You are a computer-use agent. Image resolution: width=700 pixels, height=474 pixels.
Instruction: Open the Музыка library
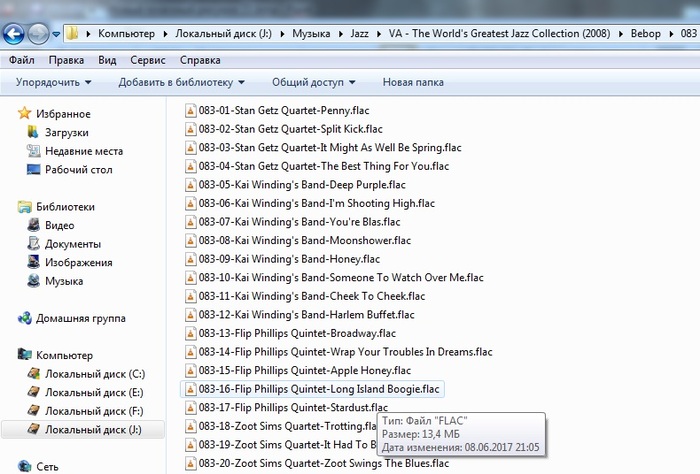[63, 281]
